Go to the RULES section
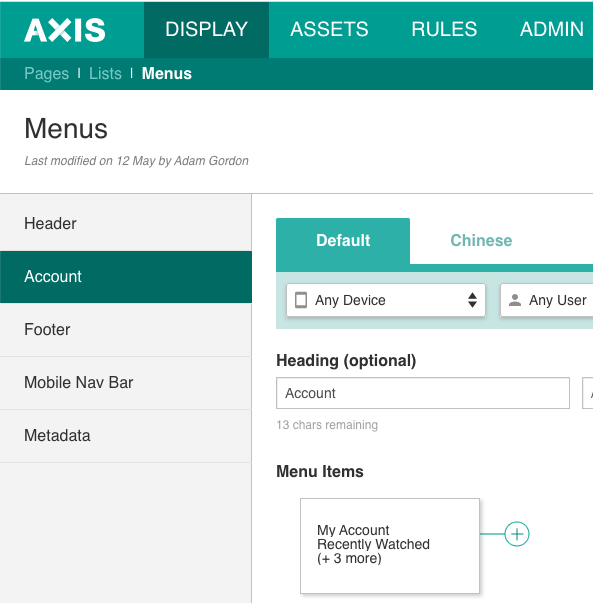The height and width of the screenshot is (603, 593). click(444, 29)
